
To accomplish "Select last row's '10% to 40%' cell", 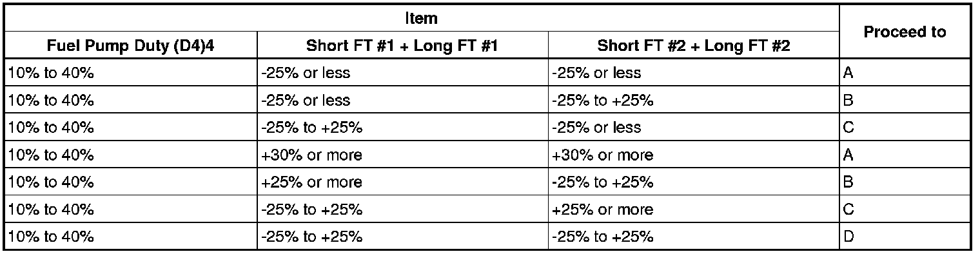I will tap(130, 237).
